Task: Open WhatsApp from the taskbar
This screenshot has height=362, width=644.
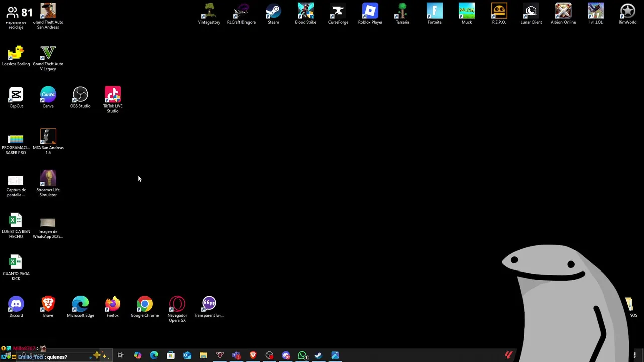Action: (302, 356)
